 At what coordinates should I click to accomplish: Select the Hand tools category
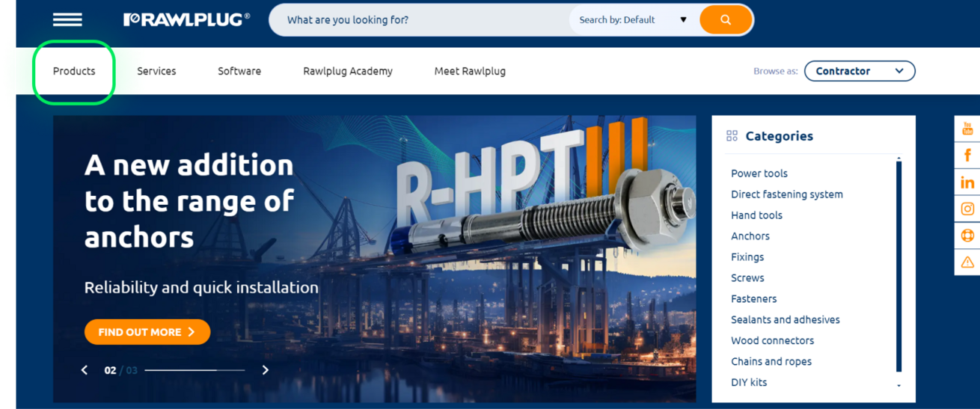point(756,215)
